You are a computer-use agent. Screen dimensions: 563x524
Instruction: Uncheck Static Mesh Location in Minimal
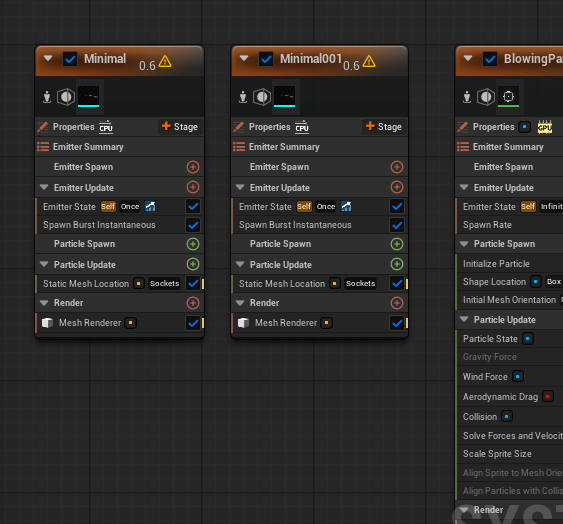tap(193, 283)
